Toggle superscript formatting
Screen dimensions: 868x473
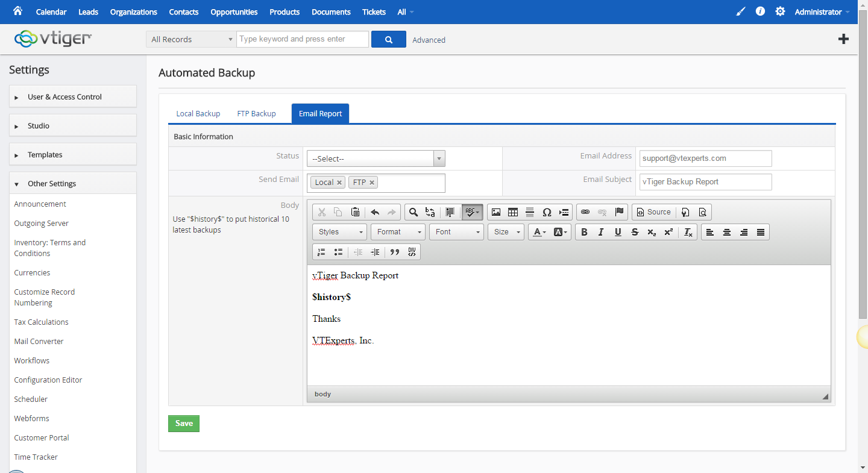pyautogui.click(x=668, y=232)
